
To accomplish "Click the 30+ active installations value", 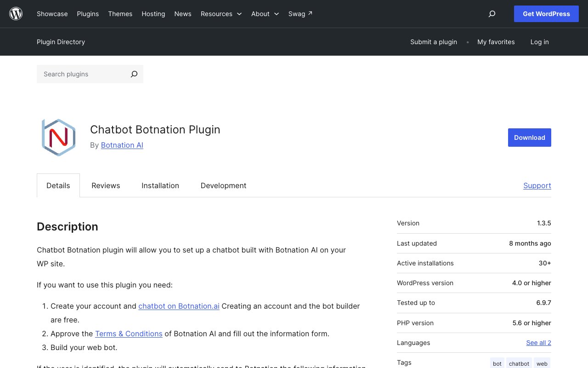I will [545, 263].
